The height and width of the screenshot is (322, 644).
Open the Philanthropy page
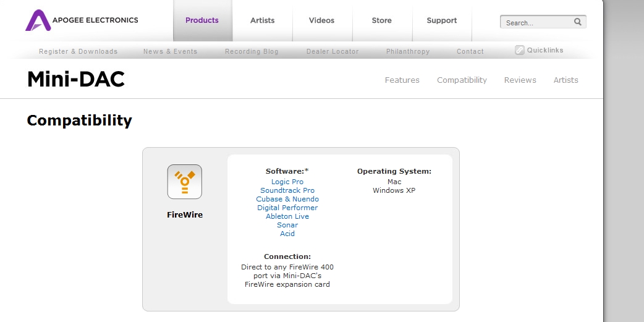point(408,51)
